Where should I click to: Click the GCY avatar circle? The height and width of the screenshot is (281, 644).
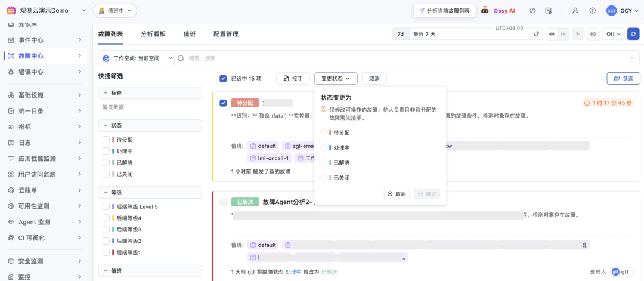[x=611, y=11]
